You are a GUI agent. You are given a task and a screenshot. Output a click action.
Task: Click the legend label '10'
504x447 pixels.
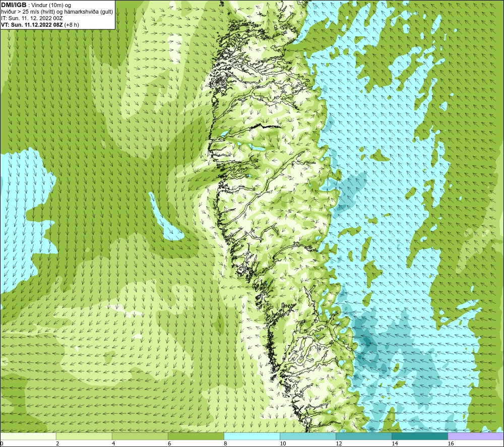[x=283, y=444]
